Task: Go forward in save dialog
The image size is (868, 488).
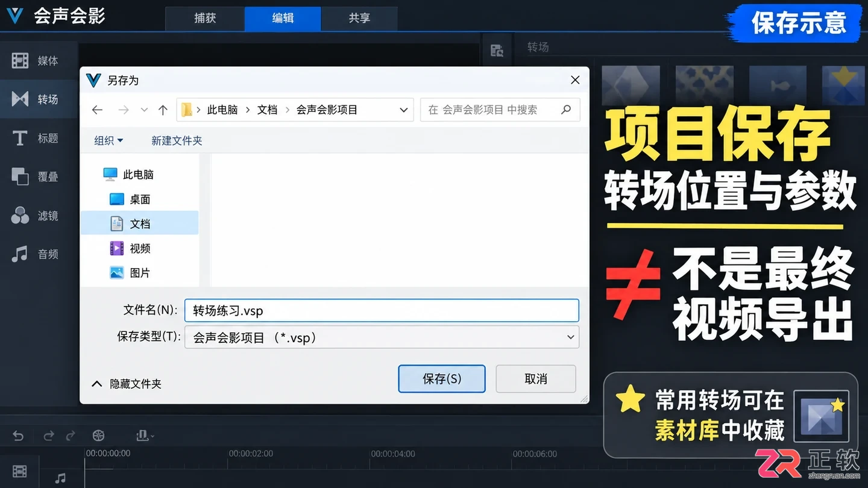Action: [x=124, y=110]
